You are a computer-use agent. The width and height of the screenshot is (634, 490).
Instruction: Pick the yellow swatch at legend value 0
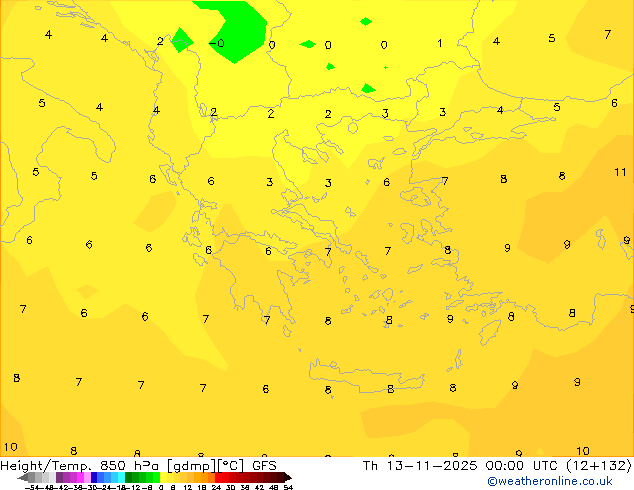pyautogui.click(x=163, y=477)
